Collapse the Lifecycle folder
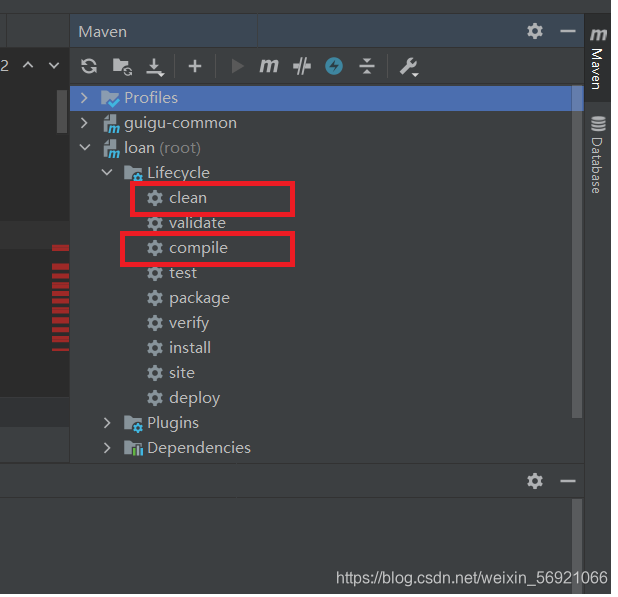This screenshot has height=597, width=618. (107, 172)
